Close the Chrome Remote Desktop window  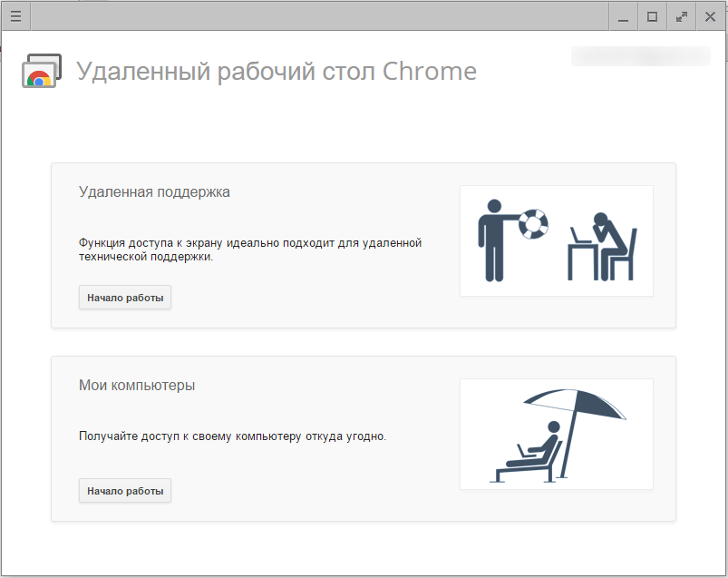point(710,16)
